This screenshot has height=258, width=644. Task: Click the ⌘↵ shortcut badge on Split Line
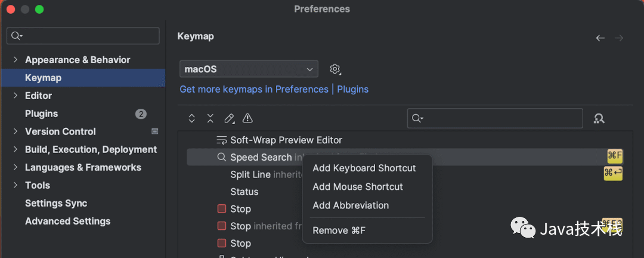[613, 173]
